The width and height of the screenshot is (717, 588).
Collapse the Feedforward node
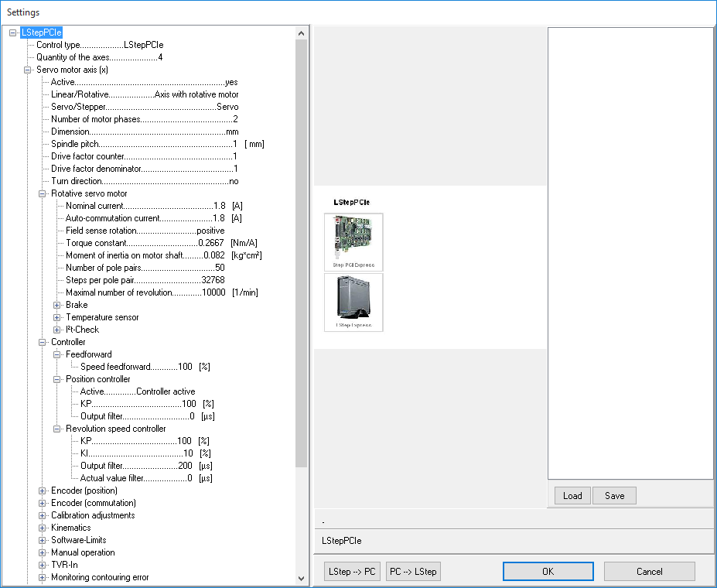click(x=57, y=354)
